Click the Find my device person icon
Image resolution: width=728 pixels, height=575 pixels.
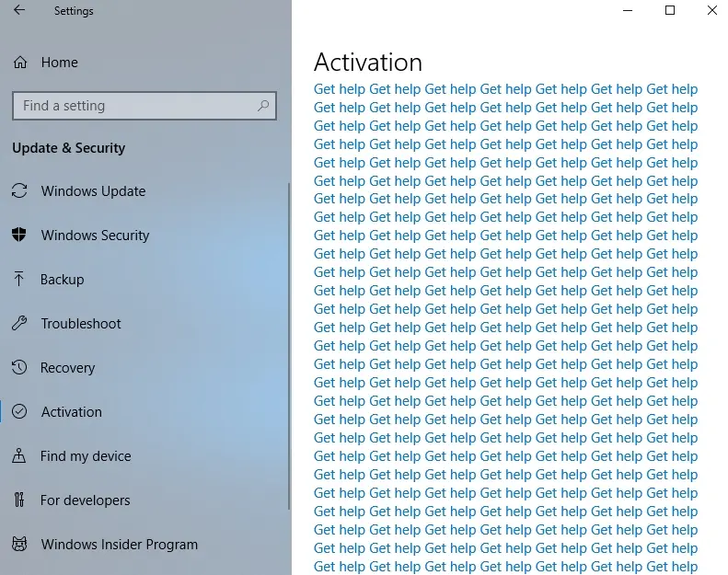[19, 455]
